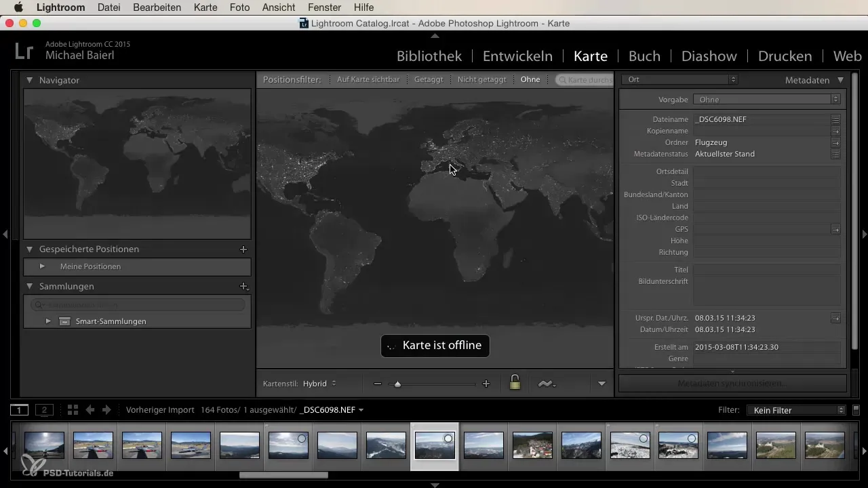This screenshot has width=868, height=488.
Task: Collapse the left panel group arrow
Action: [x=5, y=234]
